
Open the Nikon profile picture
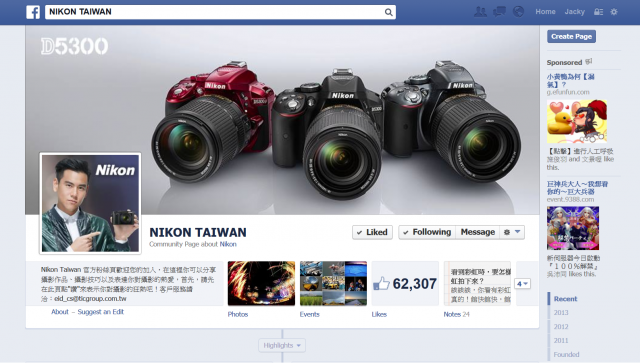pos(90,203)
